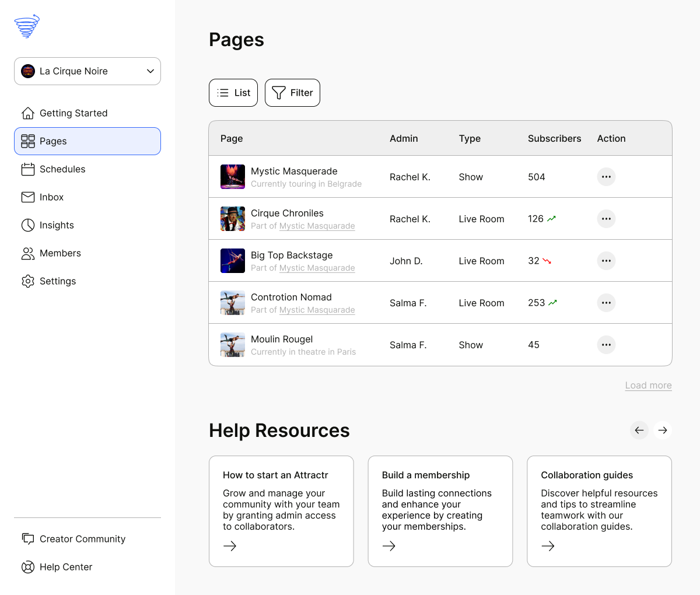This screenshot has width=700, height=595.
Task: Open the Filter options
Action: pyautogui.click(x=292, y=93)
